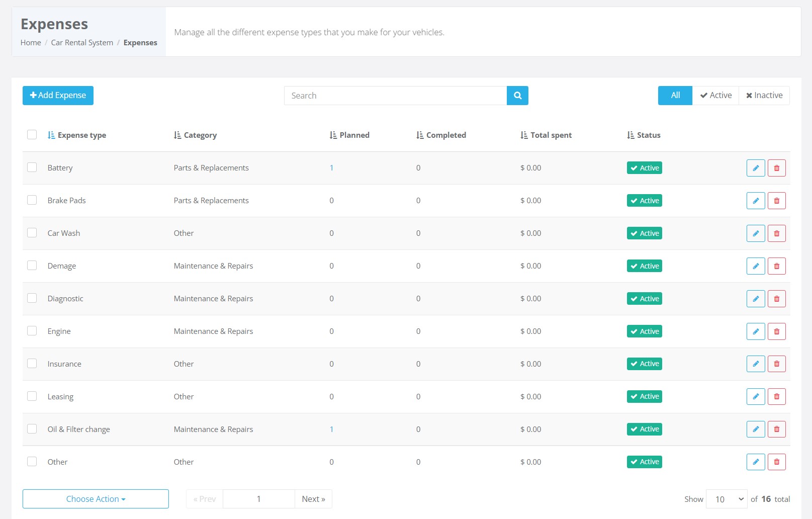The width and height of the screenshot is (812, 519).
Task: Delete the Battery expense row
Action: click(777, 168)
